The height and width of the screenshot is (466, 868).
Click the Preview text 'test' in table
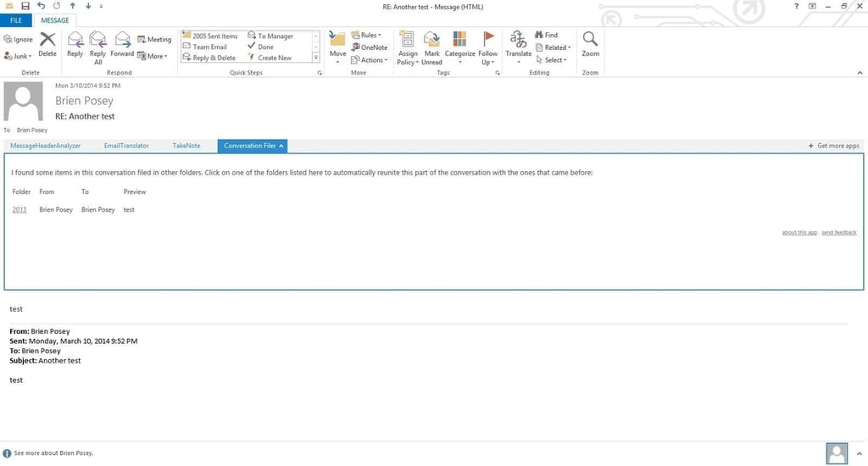click(129, 210)
